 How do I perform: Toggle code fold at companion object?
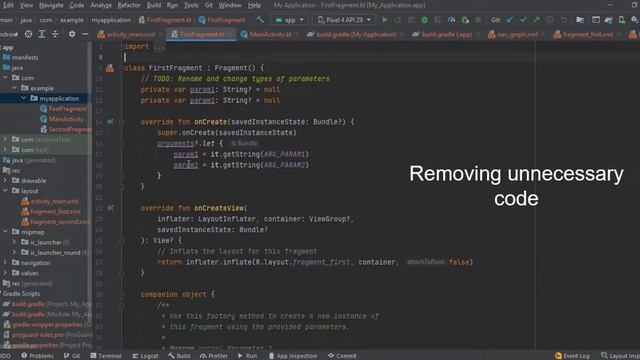pos(122,294)
